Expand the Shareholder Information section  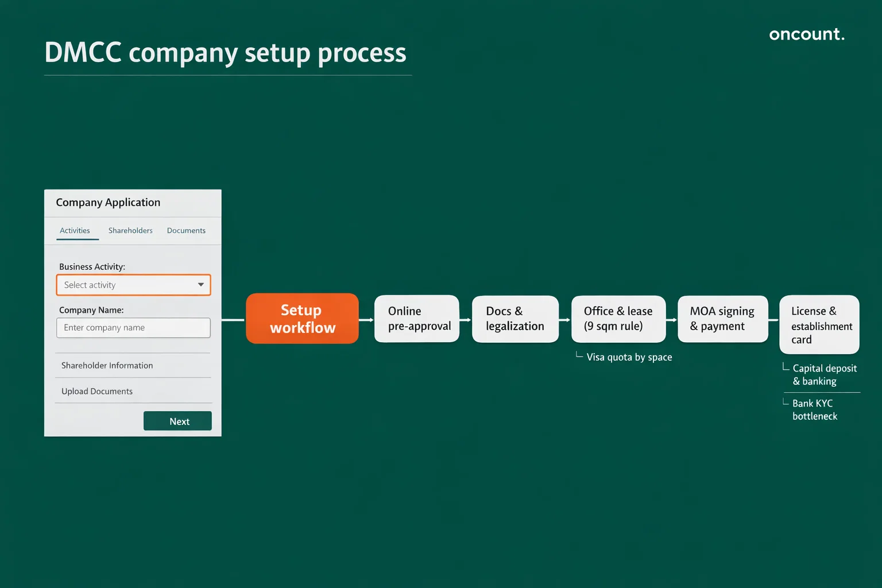107,365
